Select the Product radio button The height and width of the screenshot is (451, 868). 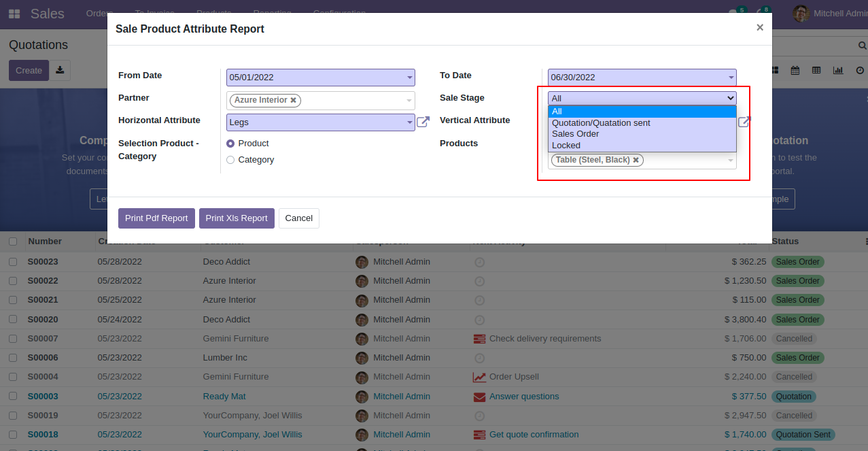[230, 144]
